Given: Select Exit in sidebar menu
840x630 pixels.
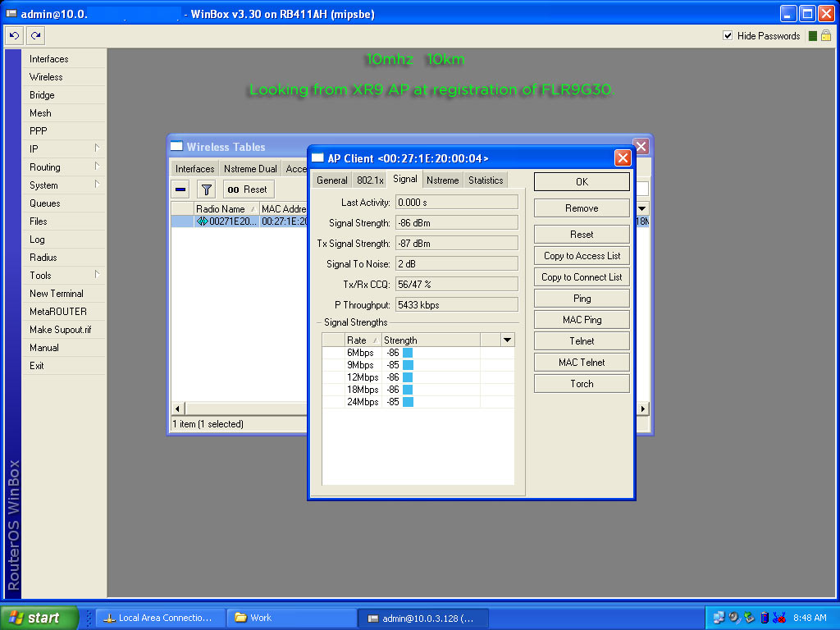Looking at the screenshot, I should coord(63,365).
